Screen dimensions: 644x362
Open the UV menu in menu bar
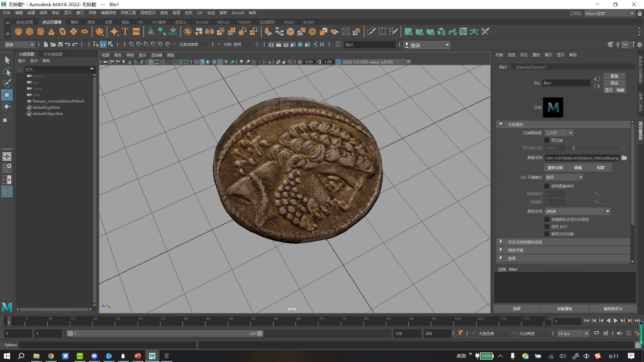tap(199, 13)
